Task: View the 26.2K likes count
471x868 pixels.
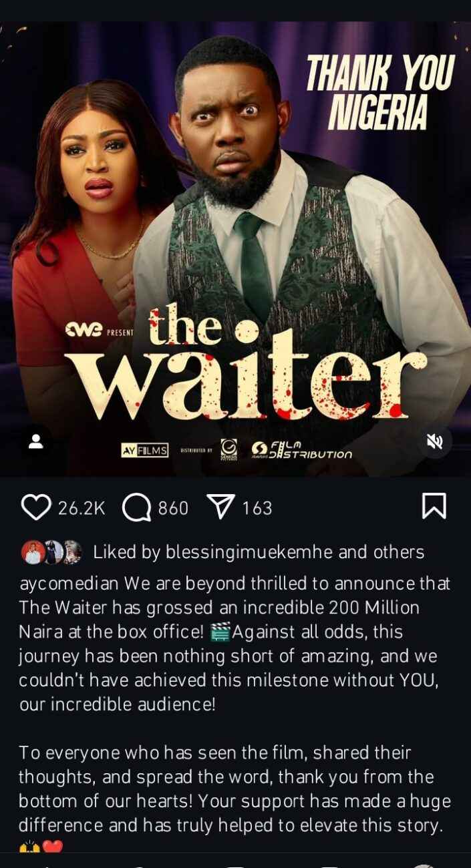Action: coord(82,509)
